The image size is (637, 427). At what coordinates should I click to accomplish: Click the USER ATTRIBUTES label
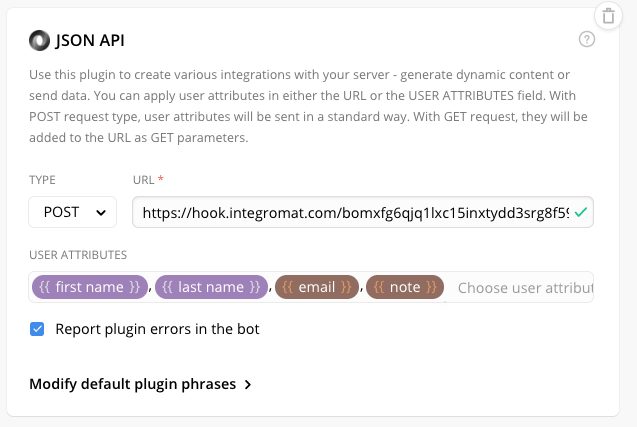point(78,255)
